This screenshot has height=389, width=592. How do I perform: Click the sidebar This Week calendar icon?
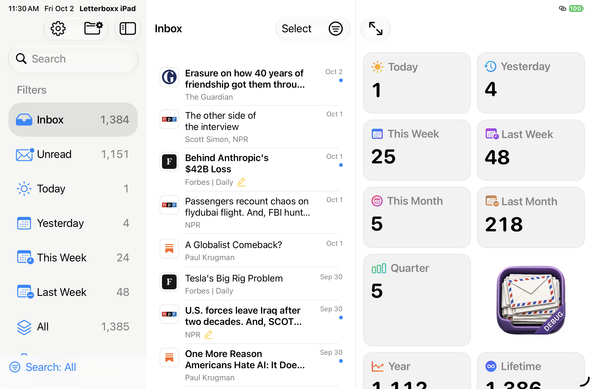click(x=25, y=258)
